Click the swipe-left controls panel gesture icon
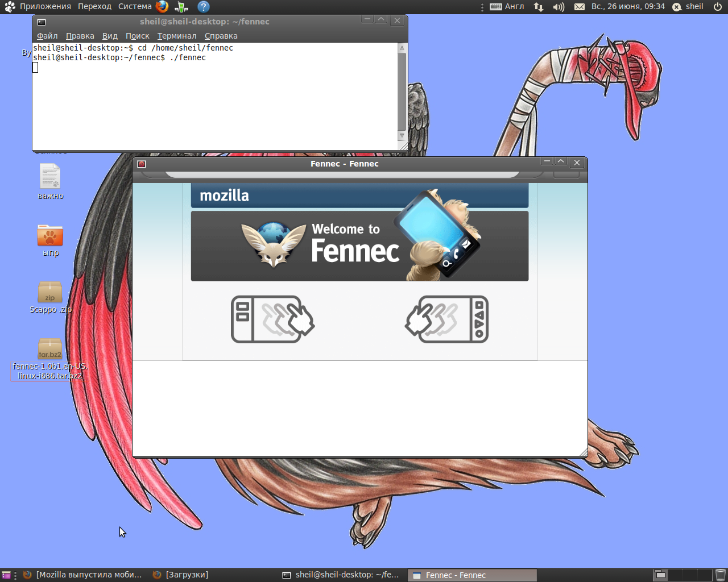Viewport: 728px width, 582px height. [446, 319]
